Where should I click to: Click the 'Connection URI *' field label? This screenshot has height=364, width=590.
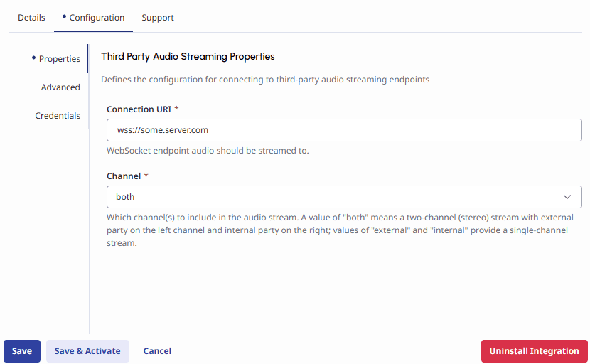(142, 109)
